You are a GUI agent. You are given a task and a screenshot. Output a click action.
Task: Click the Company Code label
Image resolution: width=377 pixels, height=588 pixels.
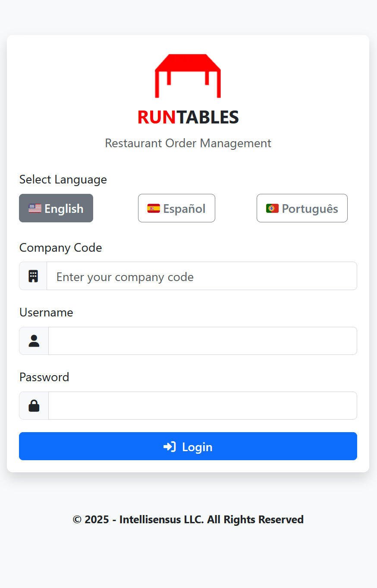61,248
